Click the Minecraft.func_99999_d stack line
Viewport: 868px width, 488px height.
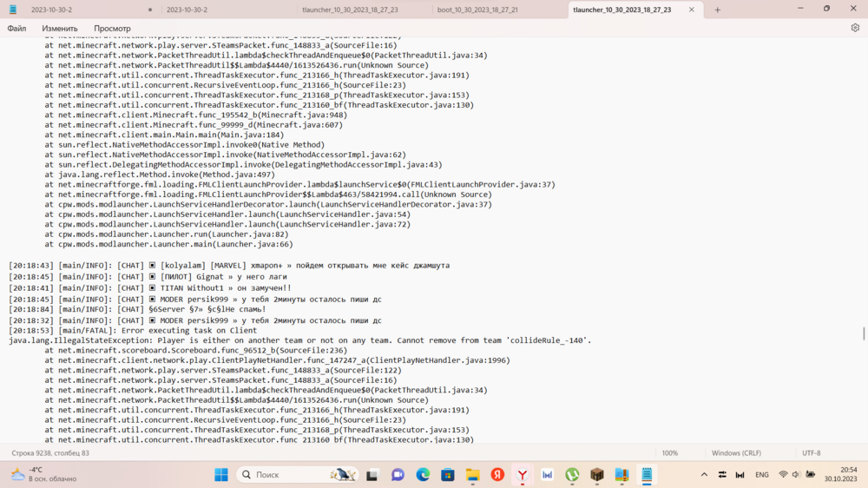194,125
